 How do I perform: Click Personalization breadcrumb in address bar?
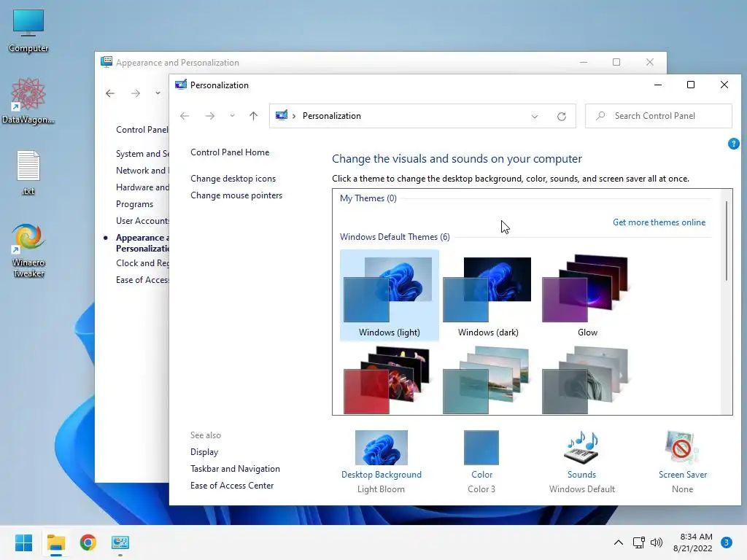pos(332,116)
